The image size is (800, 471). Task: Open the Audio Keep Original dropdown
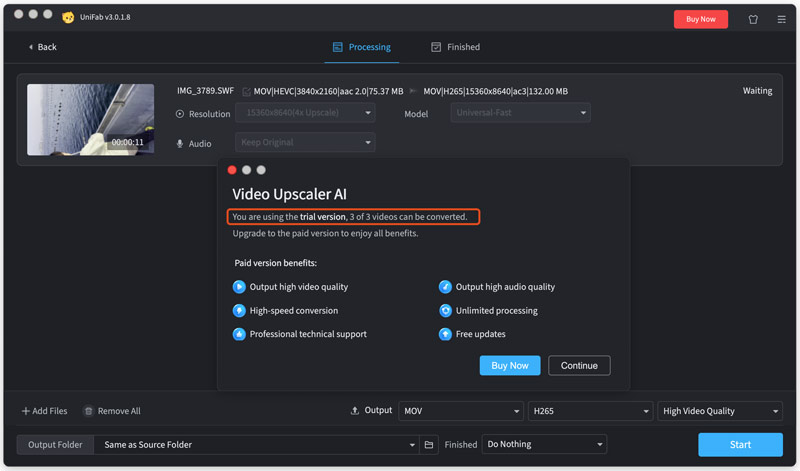point(305,142)
